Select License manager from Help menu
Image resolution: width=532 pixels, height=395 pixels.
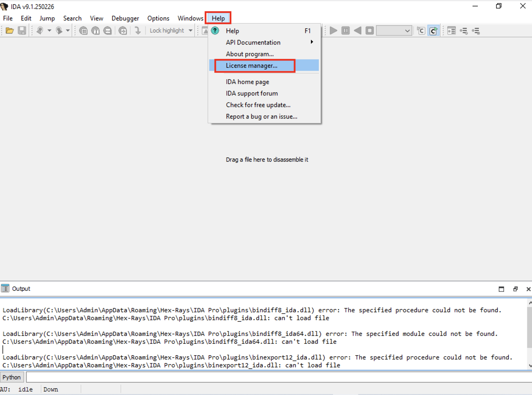tap(252, 66)
